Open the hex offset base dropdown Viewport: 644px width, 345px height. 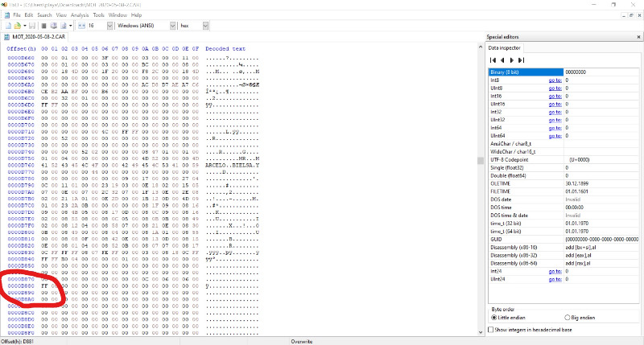point(205,27)
